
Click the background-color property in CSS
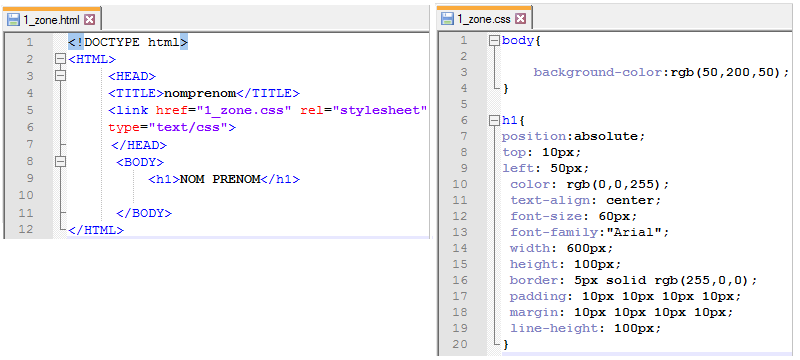[598, 72]
